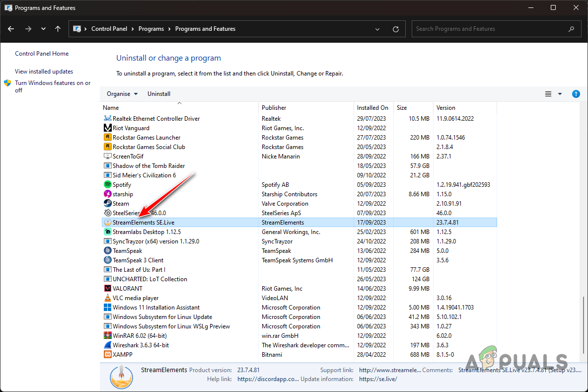The width and height of the screenshot is (588, 392).
Task: Sort by Installed On column header
Action: point(373,108)
